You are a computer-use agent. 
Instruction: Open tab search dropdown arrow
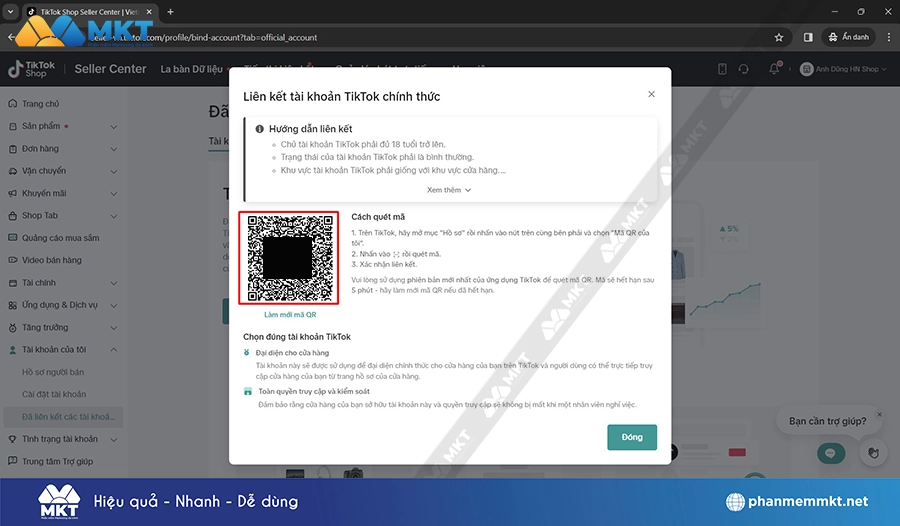[10, 11]
